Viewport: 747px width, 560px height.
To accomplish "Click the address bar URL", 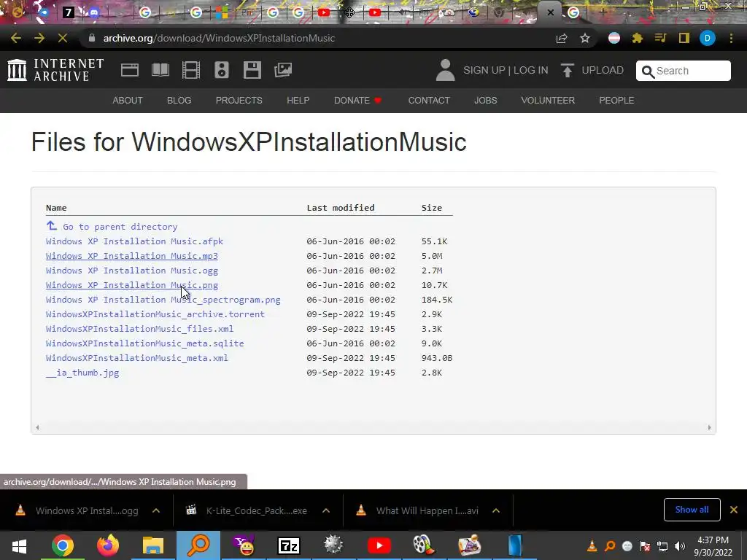I will coord(219,38).
